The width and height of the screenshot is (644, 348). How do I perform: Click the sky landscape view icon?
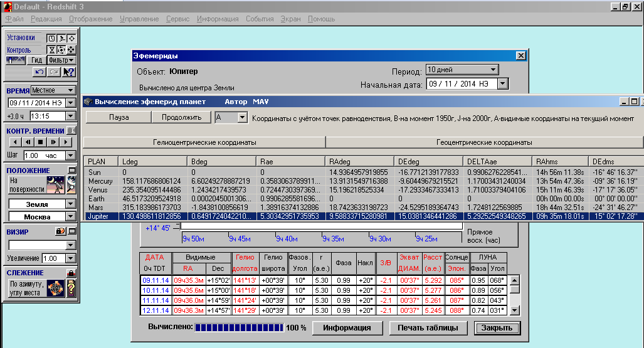click(16, 60)
